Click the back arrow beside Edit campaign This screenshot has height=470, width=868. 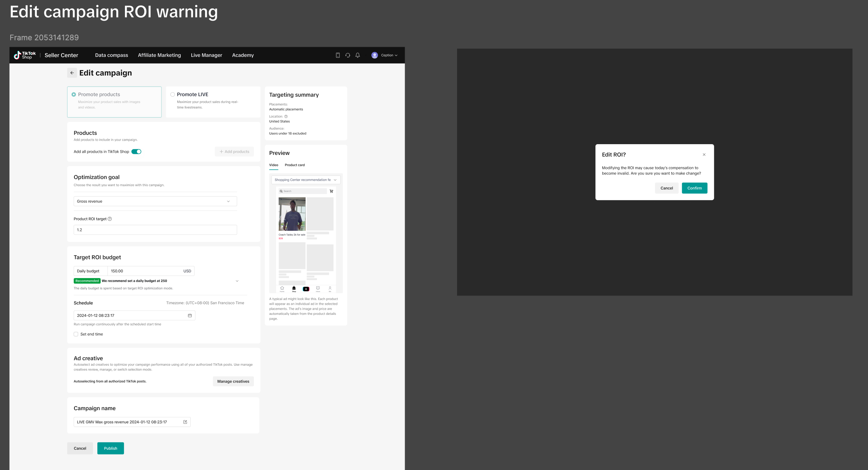click(72, 73)
